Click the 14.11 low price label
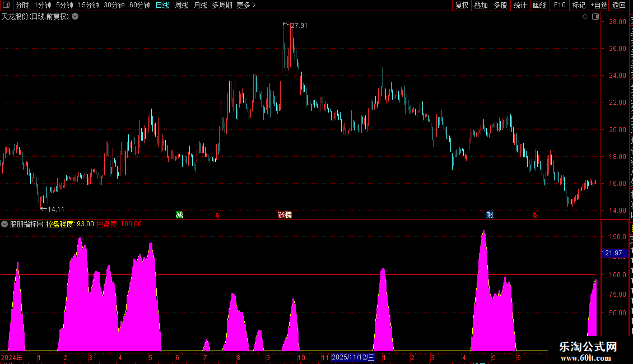The width and height of the screenshot is (633, 364). tap(56, 209)
